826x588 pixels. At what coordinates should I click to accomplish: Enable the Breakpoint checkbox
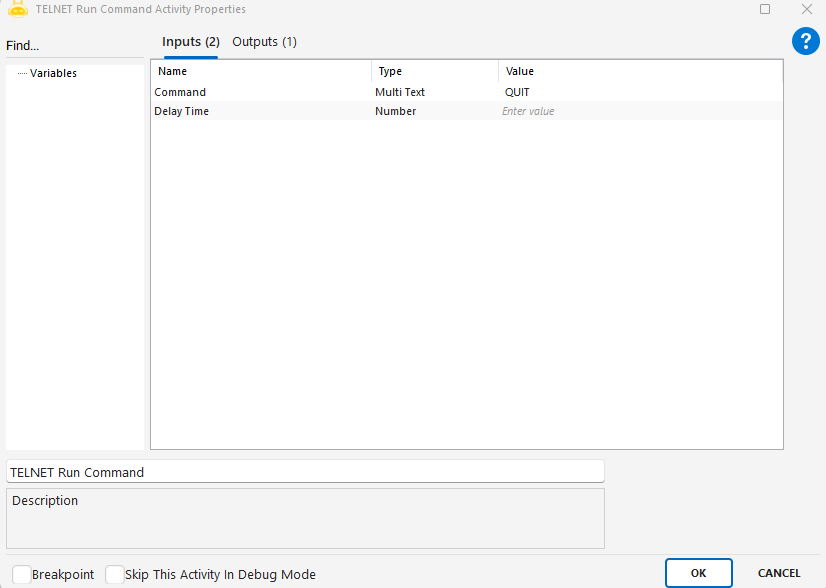tap(22, 574)
